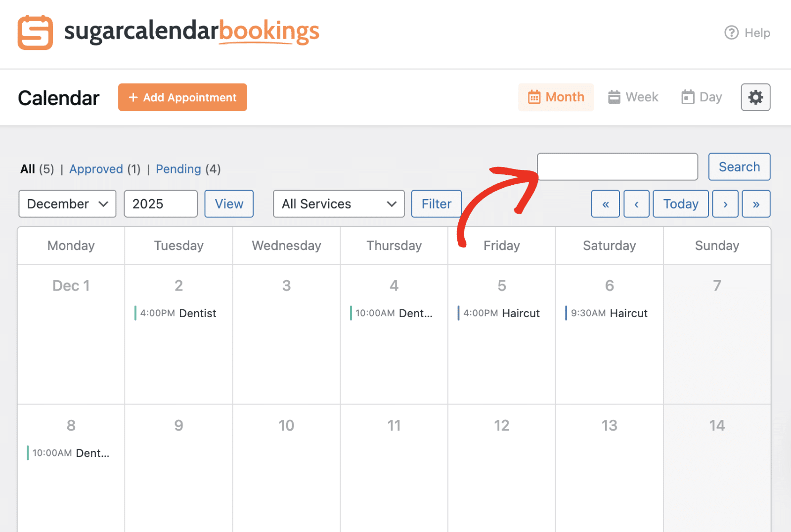The image size is (791, 532).
Task: Open the Help link icon
Action: point(731,33)
